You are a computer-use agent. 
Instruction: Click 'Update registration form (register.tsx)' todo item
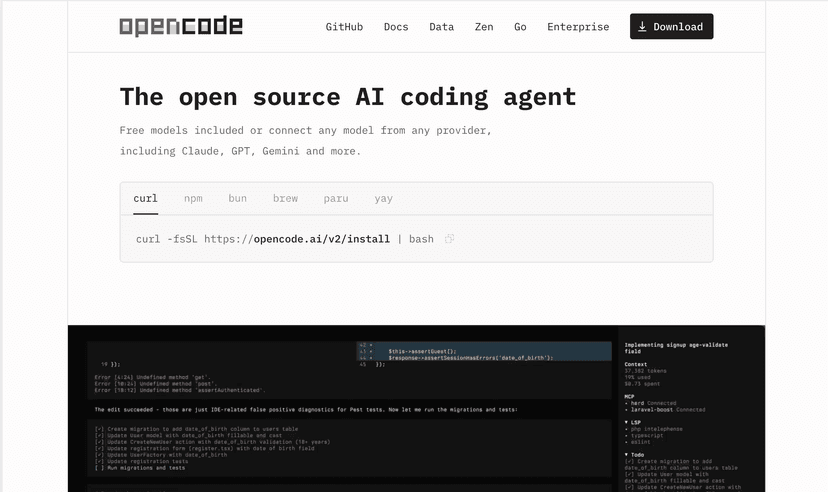click(204, 448)
